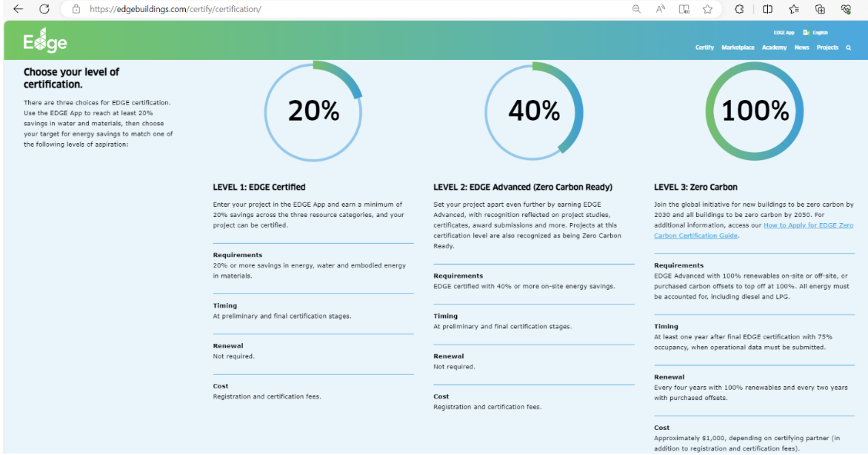The image size is (868, 455).
Task: Open the English language selector
Action: (819, 33)
